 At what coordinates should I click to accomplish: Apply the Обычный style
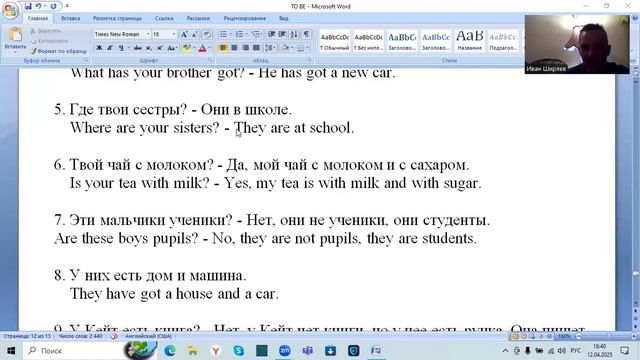[334, 41]
